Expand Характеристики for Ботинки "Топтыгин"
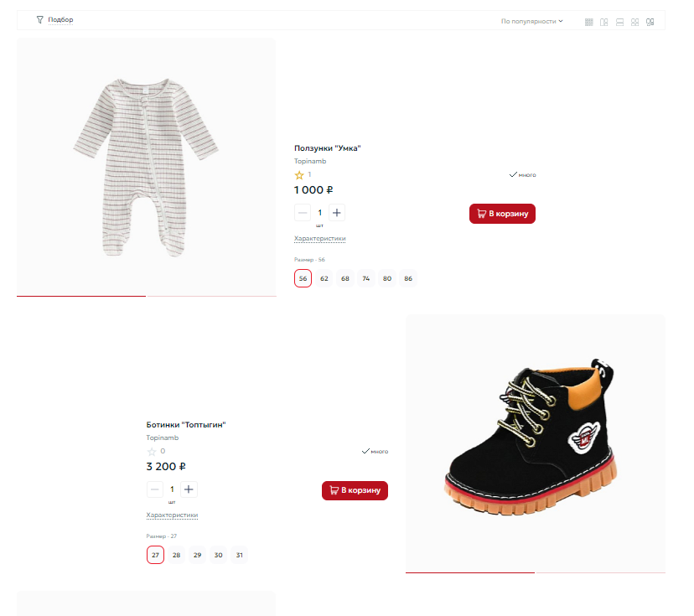The width and height of the screenshot is (694, 616). point(172,515)
